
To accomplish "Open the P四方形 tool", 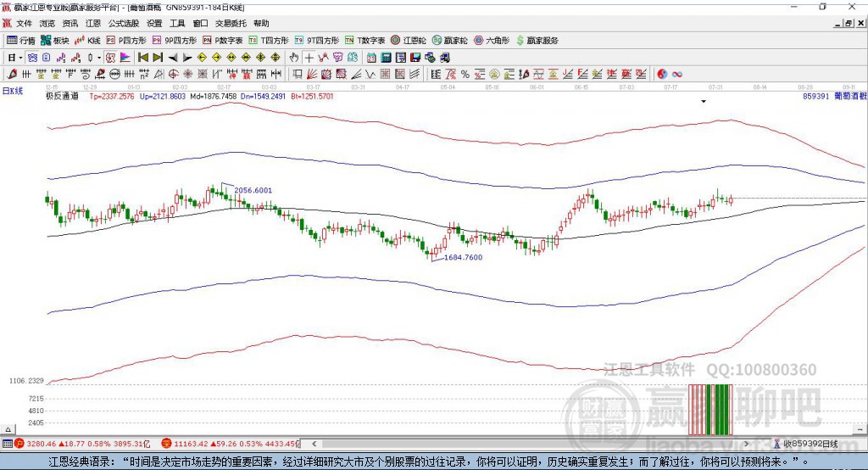I will click(x=126, y=41).
